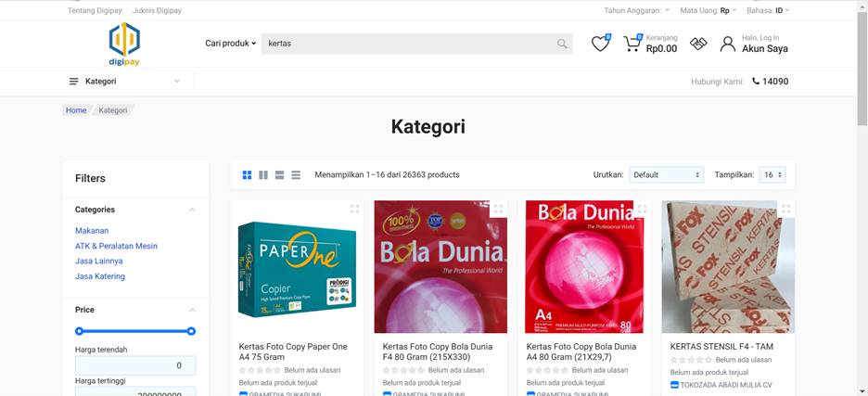This screenshot has height=396, width=868.
Task: Click the search magnifier icon
Action: point(562,44)
